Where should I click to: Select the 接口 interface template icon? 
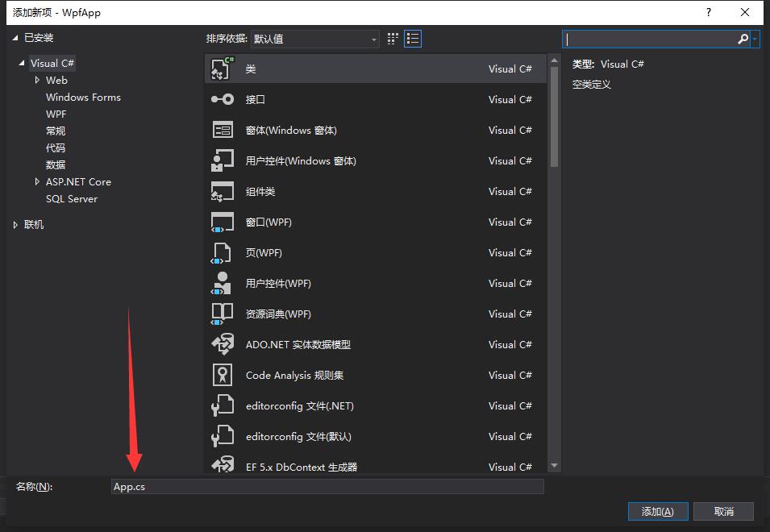[223, 100]
